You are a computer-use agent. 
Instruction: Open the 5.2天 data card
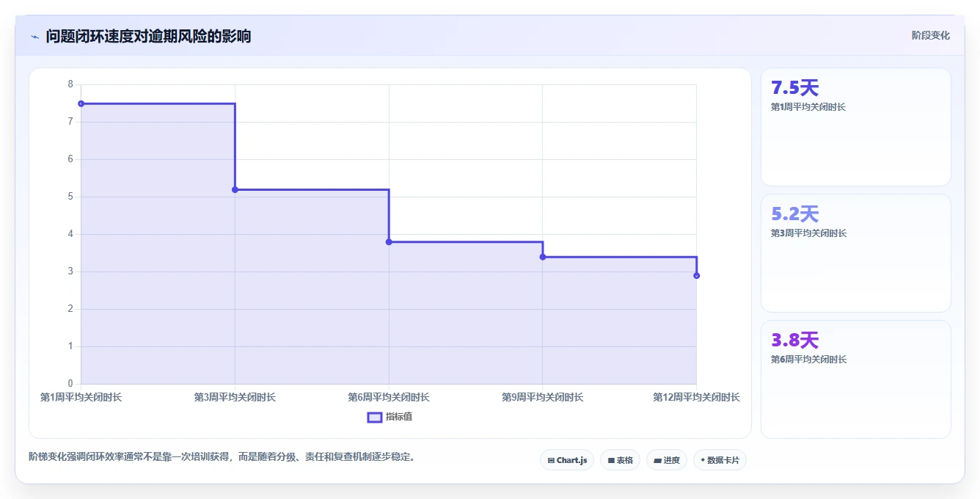pos(856,253)
